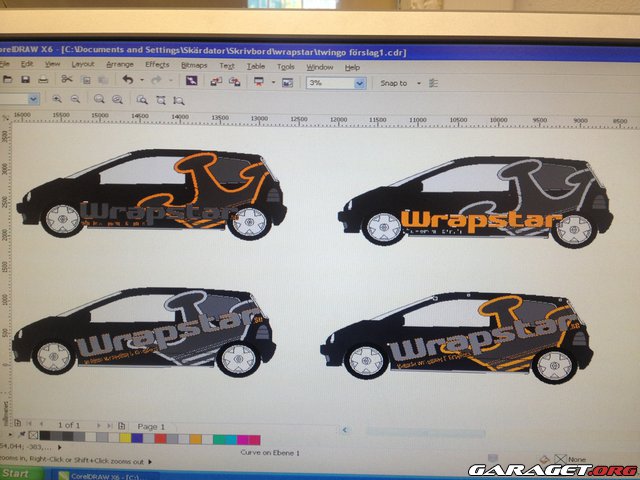This screenshot has height=480, width=640.
Task: Cut the selection with the scissors icon
Action: [x=66, y=80]
